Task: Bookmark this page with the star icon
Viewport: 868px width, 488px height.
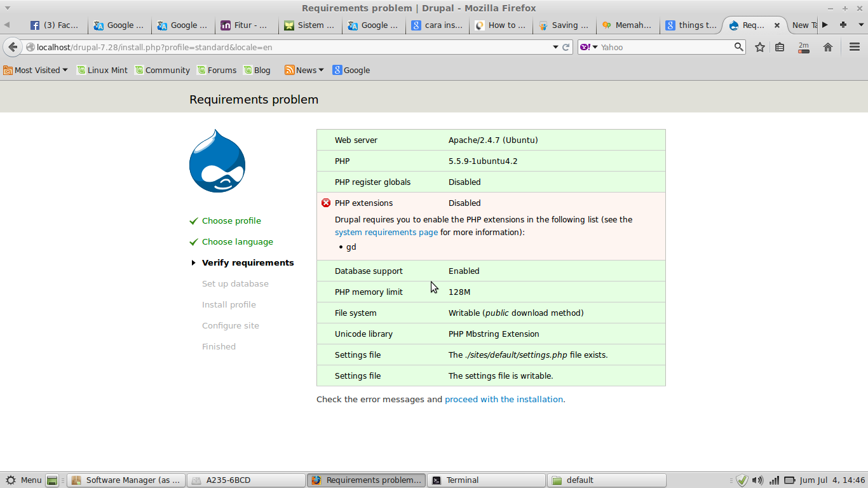Action: [759, 46]
